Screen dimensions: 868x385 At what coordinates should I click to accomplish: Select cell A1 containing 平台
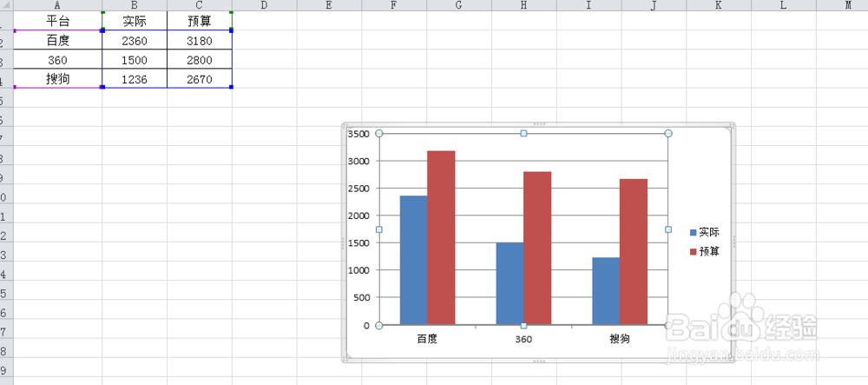tap(57, 21)
